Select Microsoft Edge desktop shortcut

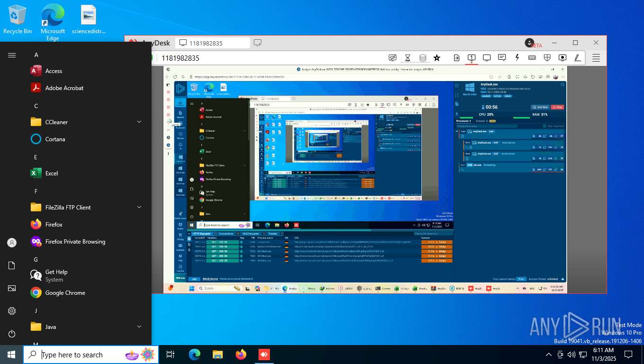point(53,22)
